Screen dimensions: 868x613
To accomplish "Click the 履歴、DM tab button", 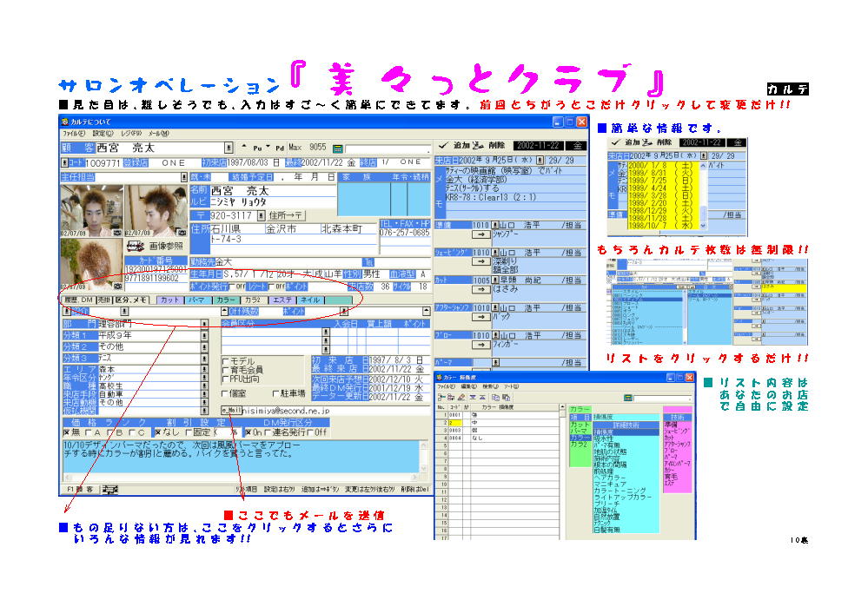I will (x=78, y=300).
